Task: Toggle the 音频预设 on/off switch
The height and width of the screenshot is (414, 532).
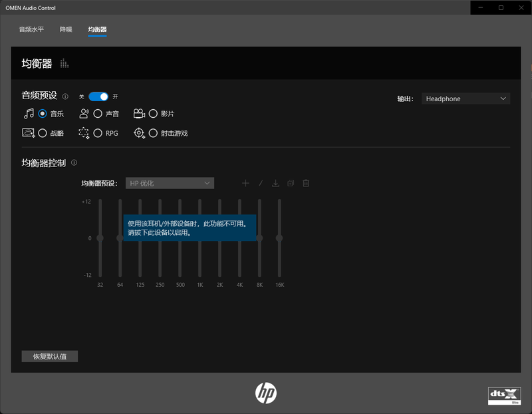Action: pos(98,97)
